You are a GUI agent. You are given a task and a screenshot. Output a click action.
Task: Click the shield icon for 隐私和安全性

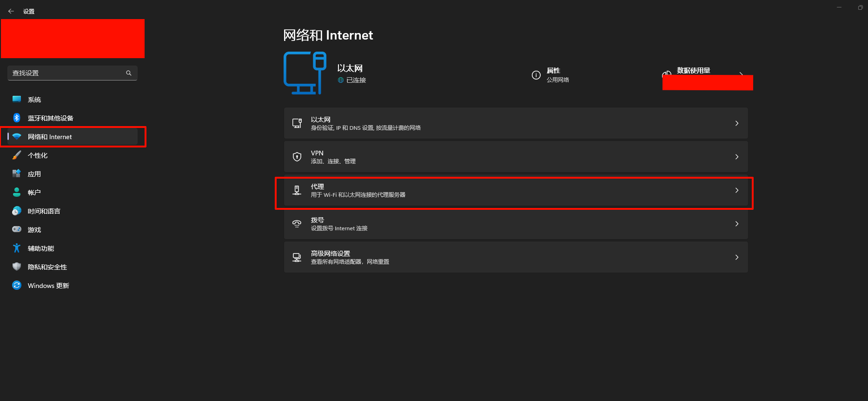(x=17, y=267)
